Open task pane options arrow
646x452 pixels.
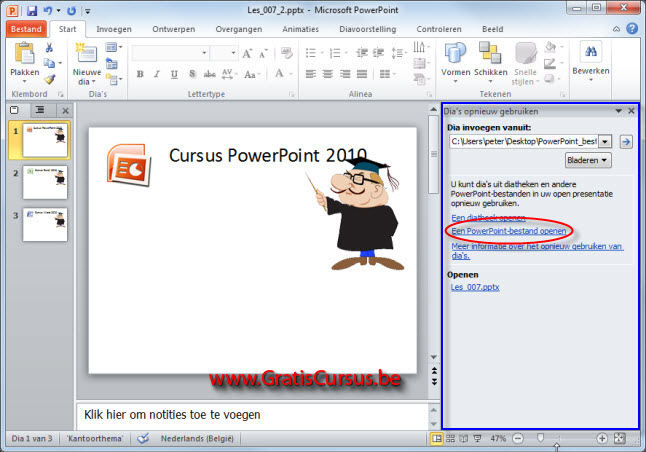[x=618, y=111]
